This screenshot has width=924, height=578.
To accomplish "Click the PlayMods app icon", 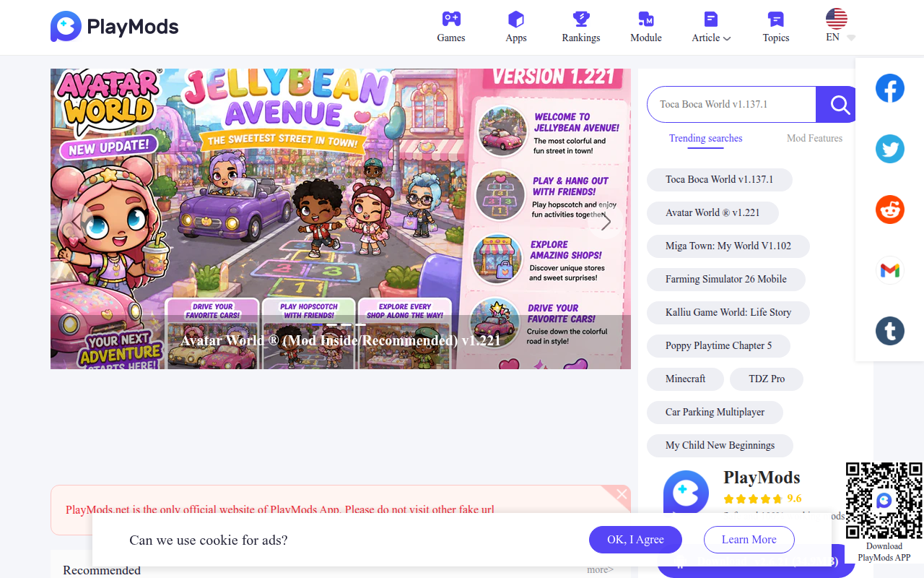I will 686,493.
